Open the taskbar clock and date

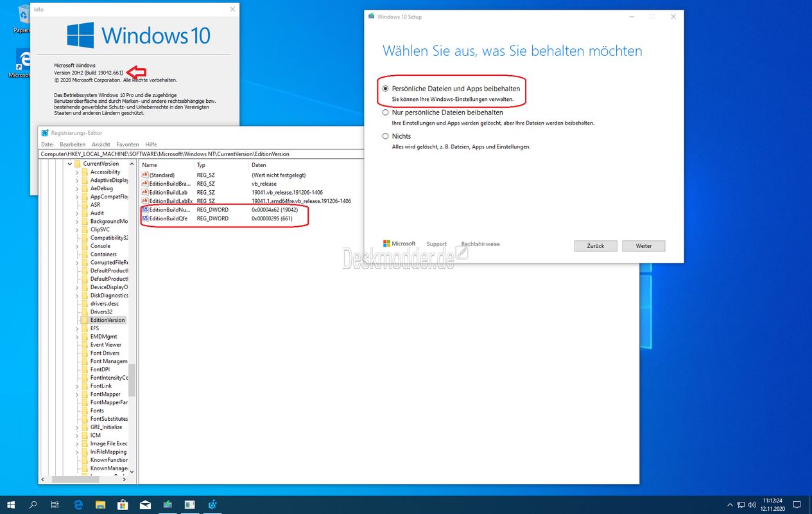[772, 504]
